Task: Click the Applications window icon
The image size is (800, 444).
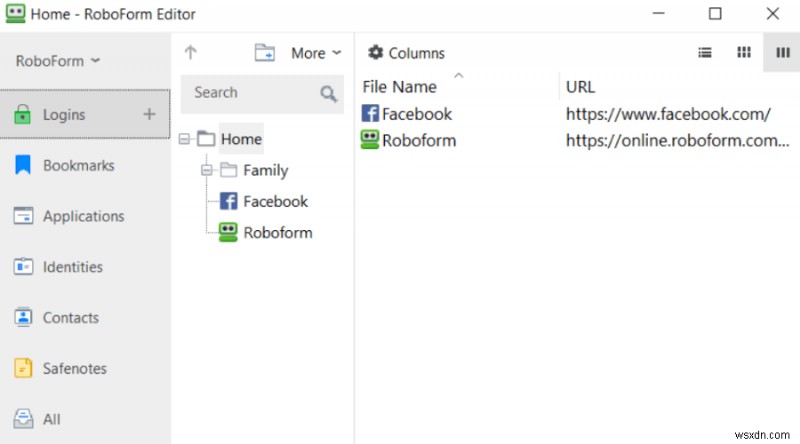Action: coord(23,216)
